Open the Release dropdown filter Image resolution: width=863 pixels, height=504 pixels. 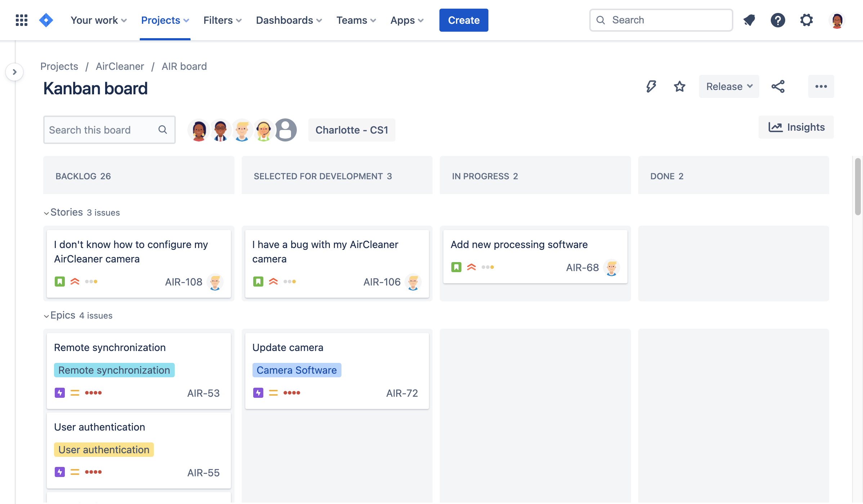[x=729, y=86]
